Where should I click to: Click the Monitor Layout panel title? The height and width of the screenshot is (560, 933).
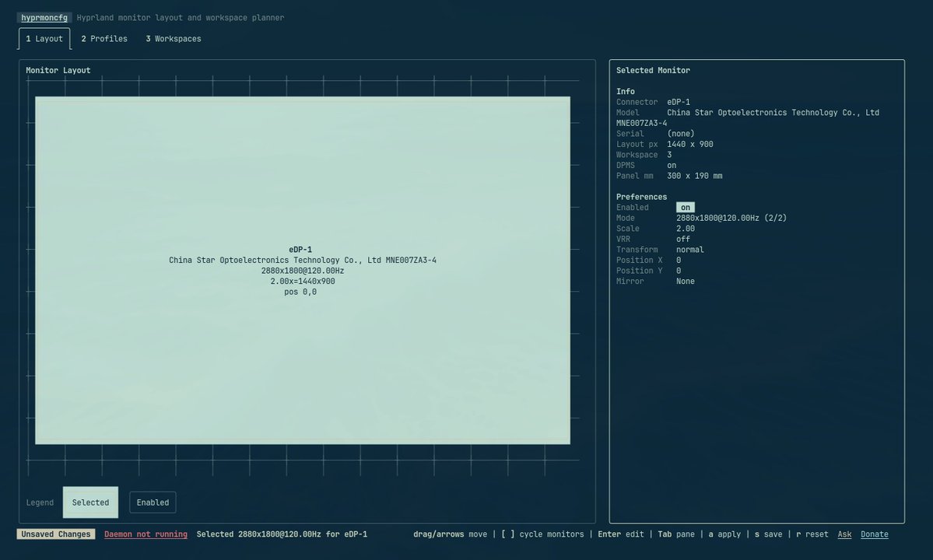58,70
